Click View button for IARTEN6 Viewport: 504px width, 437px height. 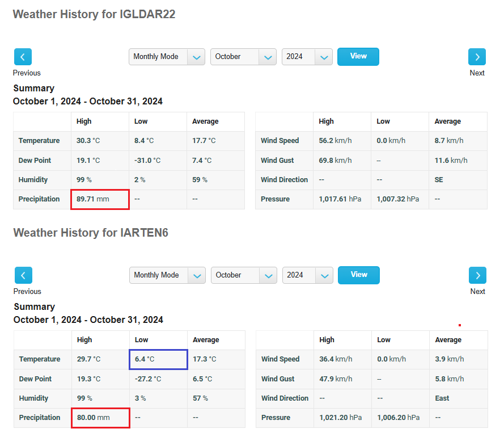359,275
